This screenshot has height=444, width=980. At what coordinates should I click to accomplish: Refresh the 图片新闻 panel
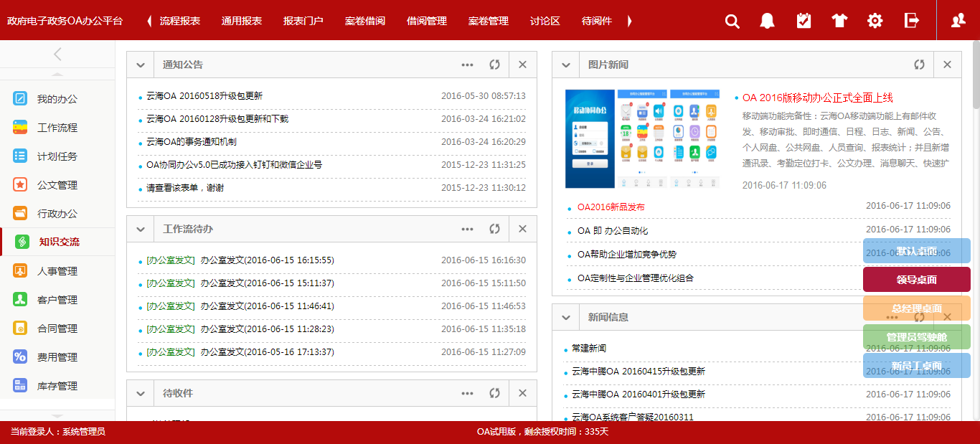coord(919,65)
